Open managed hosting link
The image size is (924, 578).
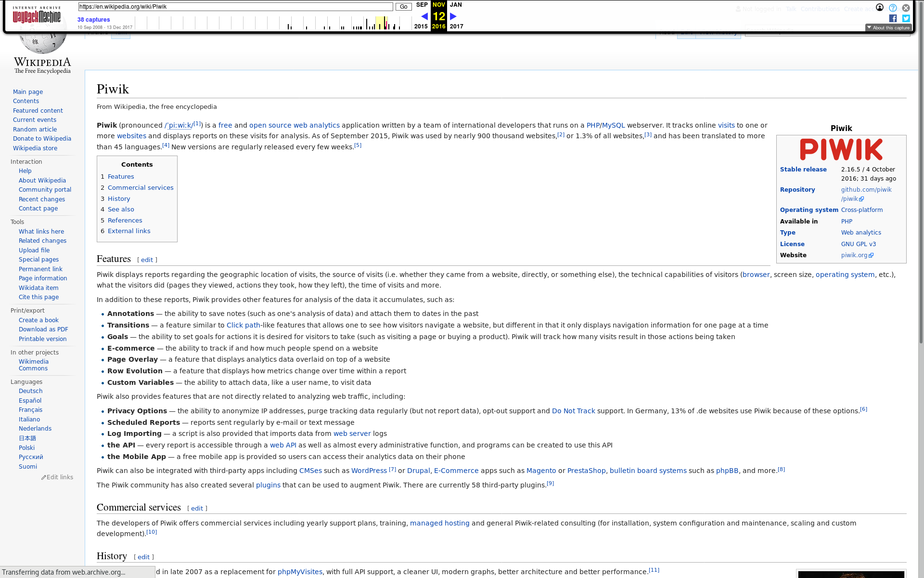tap(439, 523)
